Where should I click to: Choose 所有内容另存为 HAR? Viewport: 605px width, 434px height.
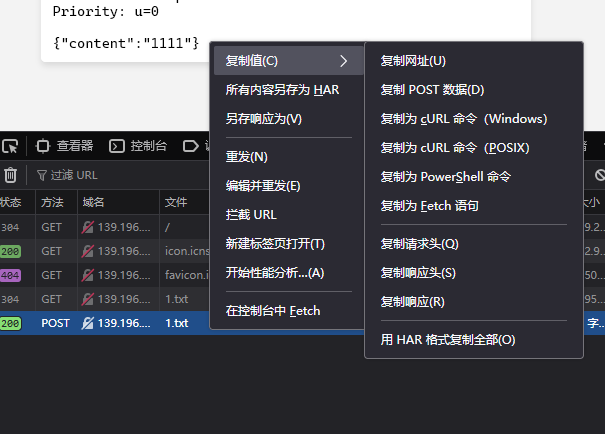click(289, 90)
